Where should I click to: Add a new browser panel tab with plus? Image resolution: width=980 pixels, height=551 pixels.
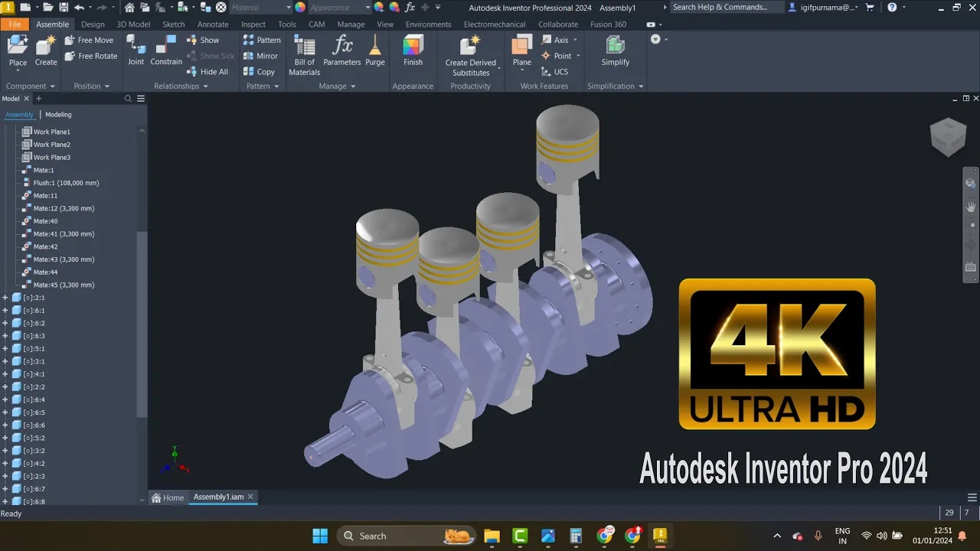point(38,99)
